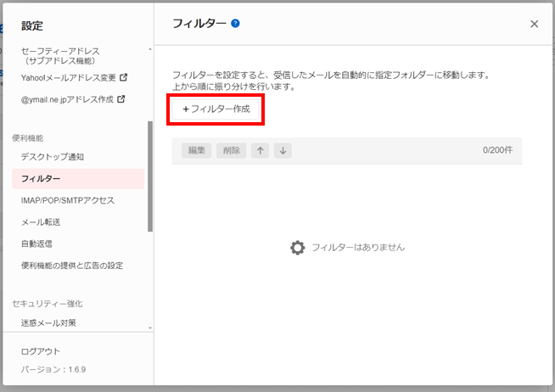
Task: Click the Filter help question mark icon
Action: (235, 24)
